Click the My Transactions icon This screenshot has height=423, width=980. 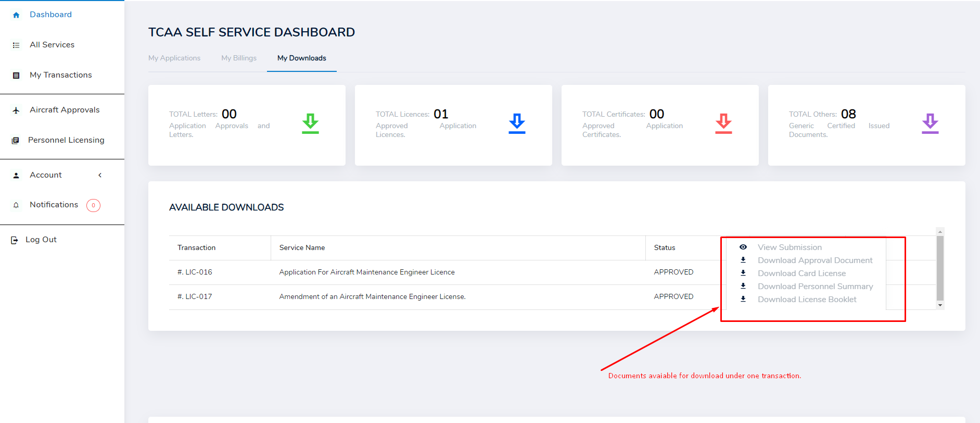(16, 76)
